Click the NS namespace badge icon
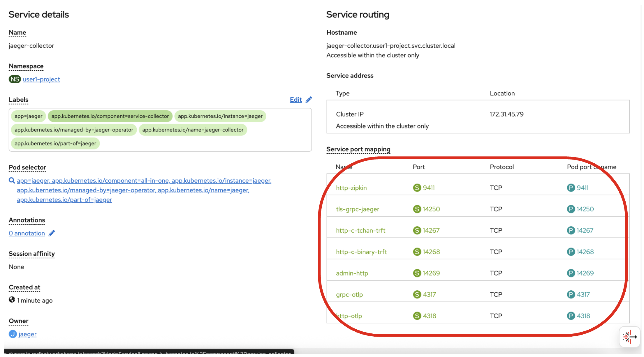This screenshot has height=357, width=644. [15, 79]
